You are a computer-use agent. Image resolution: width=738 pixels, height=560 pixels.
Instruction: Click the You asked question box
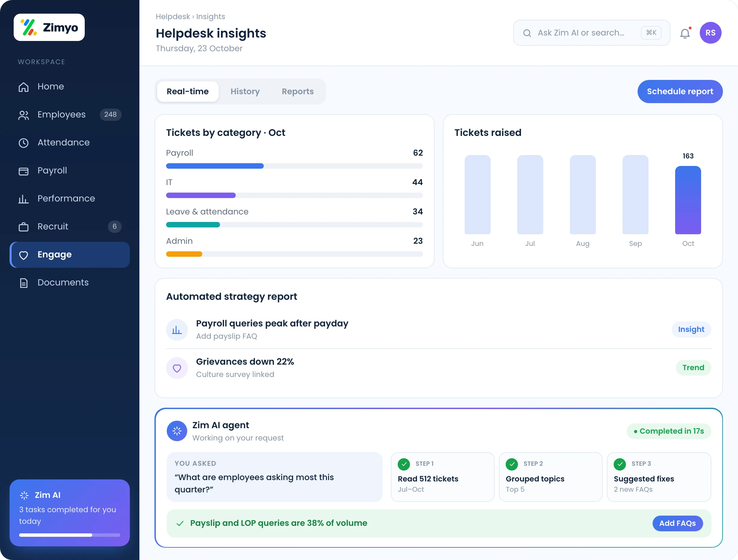[x=274, y=477]
